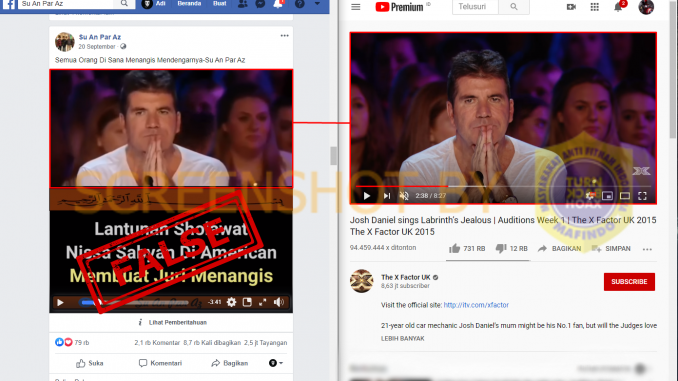678x381 pixels.
Task: Share the post with Bagikan button
Action: (230, 363)
